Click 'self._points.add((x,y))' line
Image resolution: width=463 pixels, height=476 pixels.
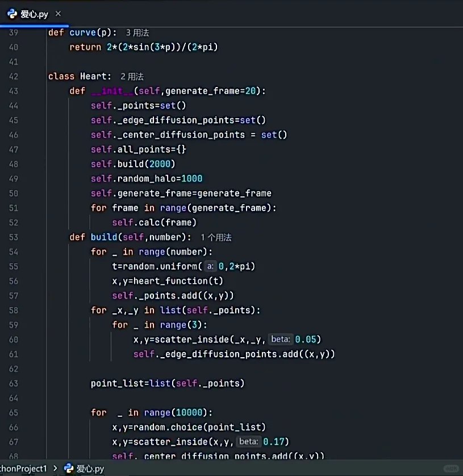click(173, 296)
